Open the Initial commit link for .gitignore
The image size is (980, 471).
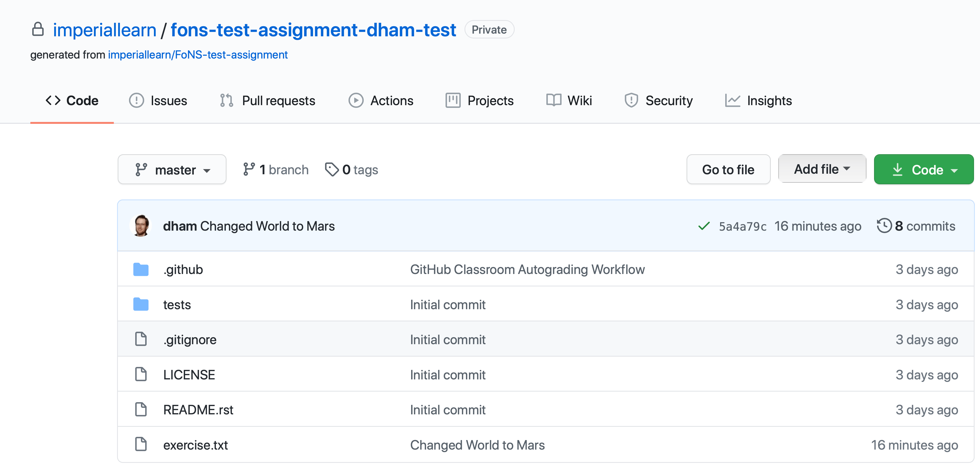(448, 340)
